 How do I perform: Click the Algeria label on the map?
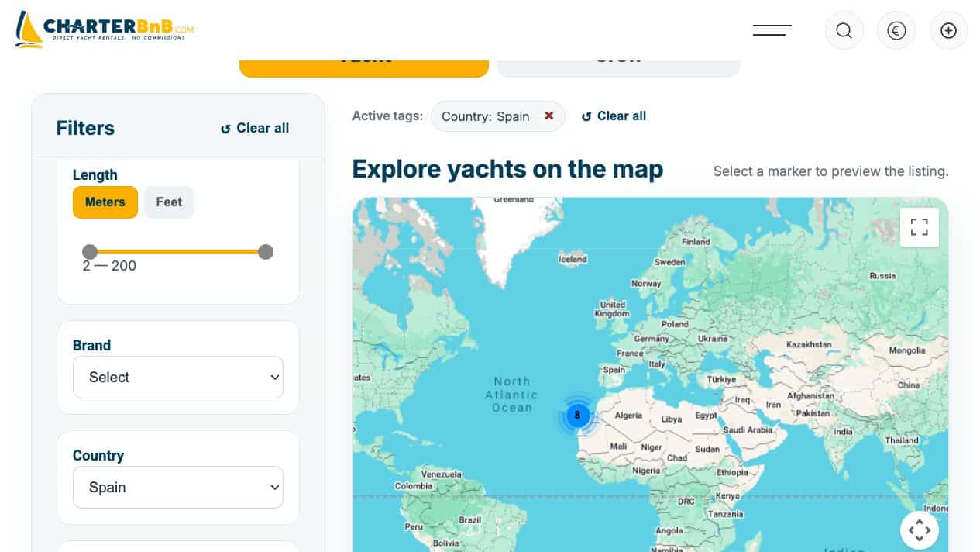628,416
